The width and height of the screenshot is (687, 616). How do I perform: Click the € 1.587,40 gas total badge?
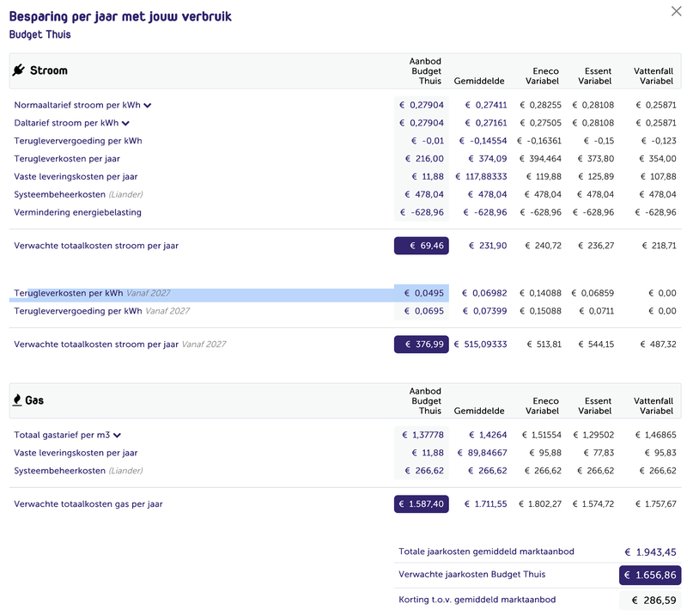coord(421,503)
